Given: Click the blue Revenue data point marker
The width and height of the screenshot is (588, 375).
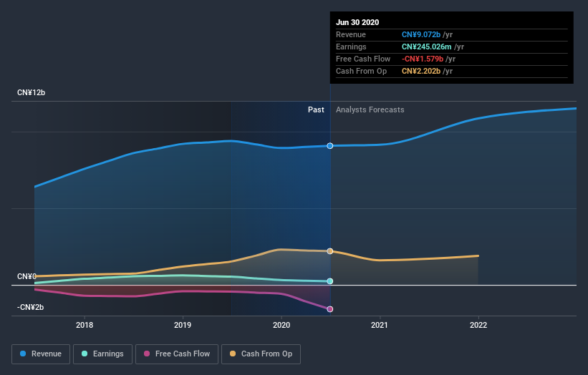Looking at the screenshot, I should tap(330, 146).
